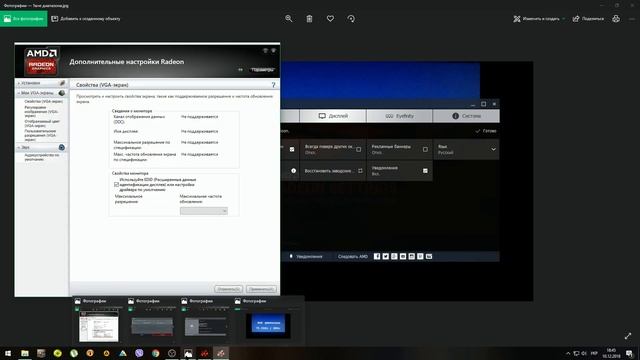Image resolution: width=640 pixels, height=360 pixels.
Task: Select Свойства (VGA-экран) in the tree
Action: (44, 101)
